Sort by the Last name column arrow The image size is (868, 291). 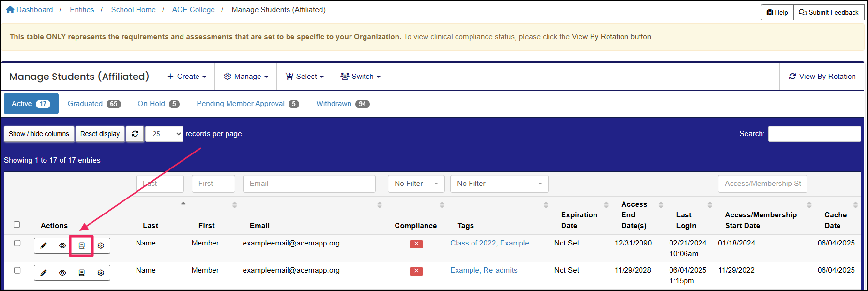(183, 203)
